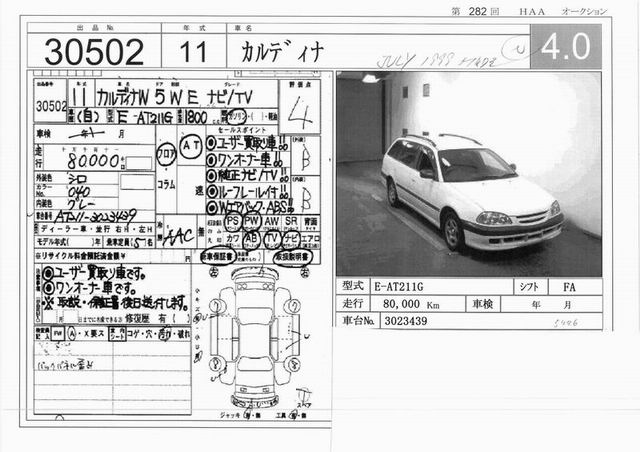Click the handwritten grade line カルディナW 5 W E ナビ/TV

(175, 97)
